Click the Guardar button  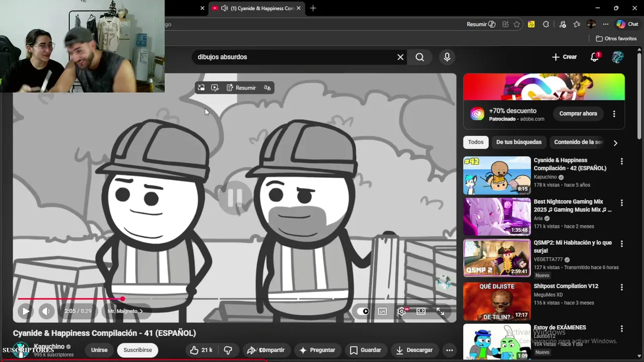click(x=365, y=350)
